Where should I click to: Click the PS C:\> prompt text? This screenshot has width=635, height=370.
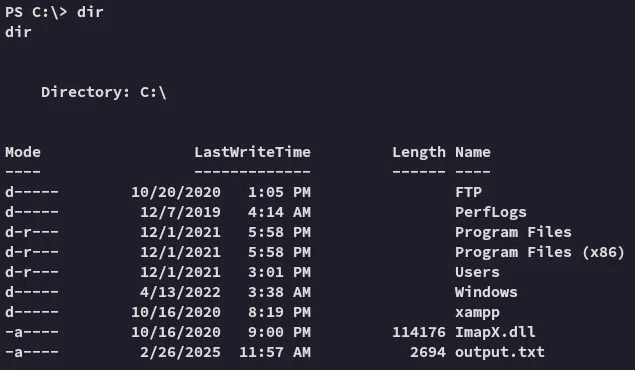(36, 12)
